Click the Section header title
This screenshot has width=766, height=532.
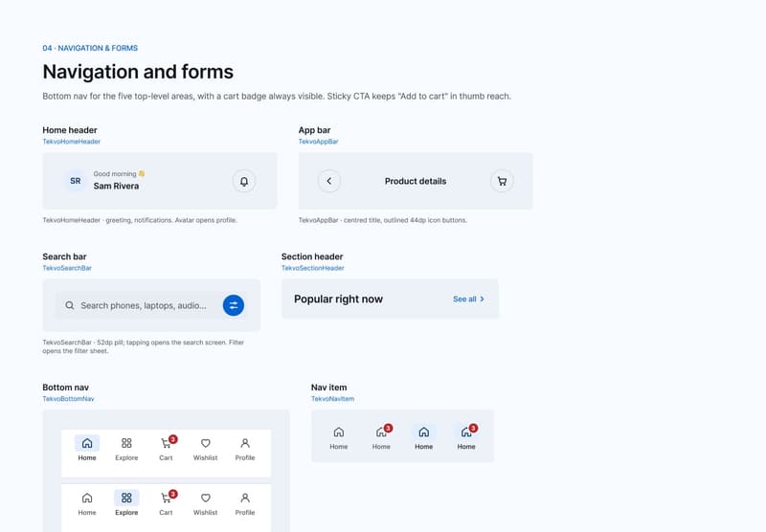312,256
